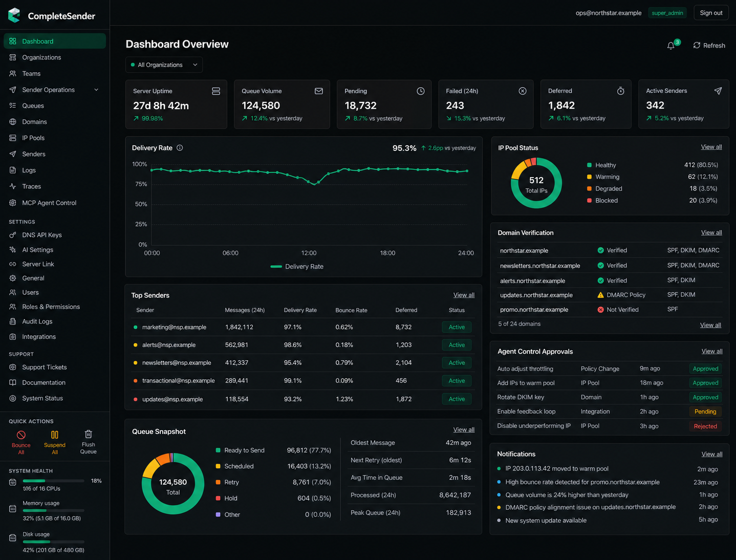This screenshot has width=736, height=560.
Task: Click the Bounce All quick action icon
Action: (x=21, y=435)
